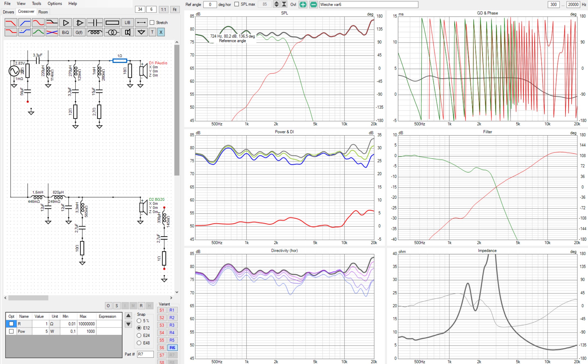Switch to the Drivers tab
The width and height of the screenshot is (588, 364).
(x=8, y=12)
